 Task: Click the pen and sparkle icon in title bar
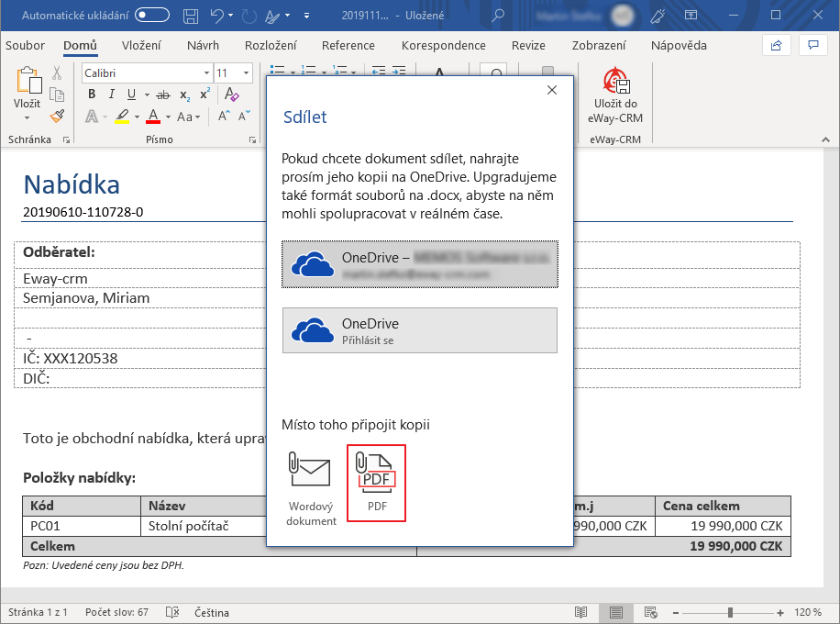pyautogui.click(x=658, y=16)
